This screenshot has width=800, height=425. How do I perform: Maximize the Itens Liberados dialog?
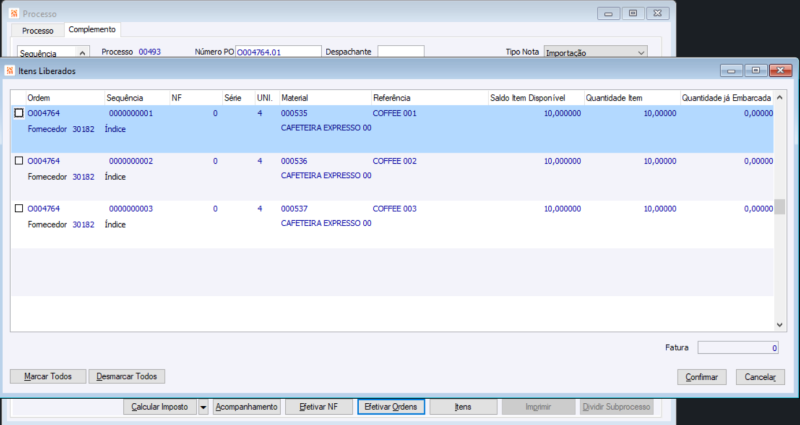pyautogui.click(x=756, y=70)
